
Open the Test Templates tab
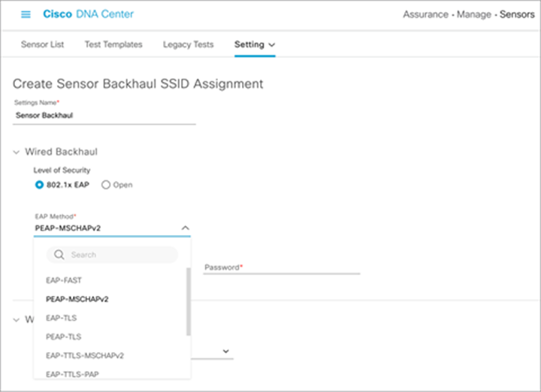tap(113, 44)
